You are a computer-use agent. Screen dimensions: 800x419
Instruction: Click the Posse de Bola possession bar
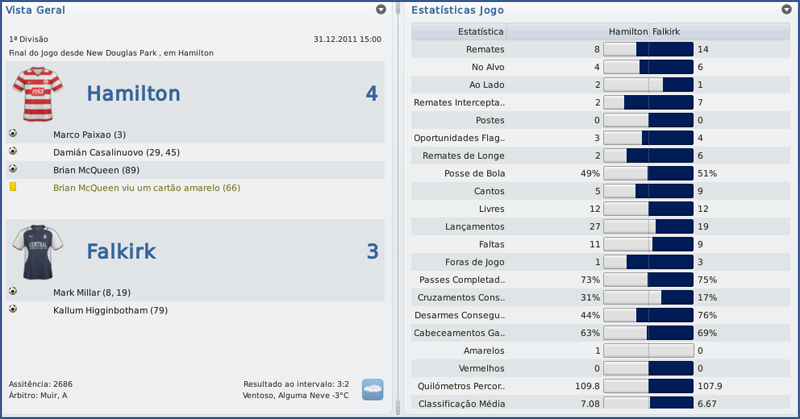click(648, 173)
